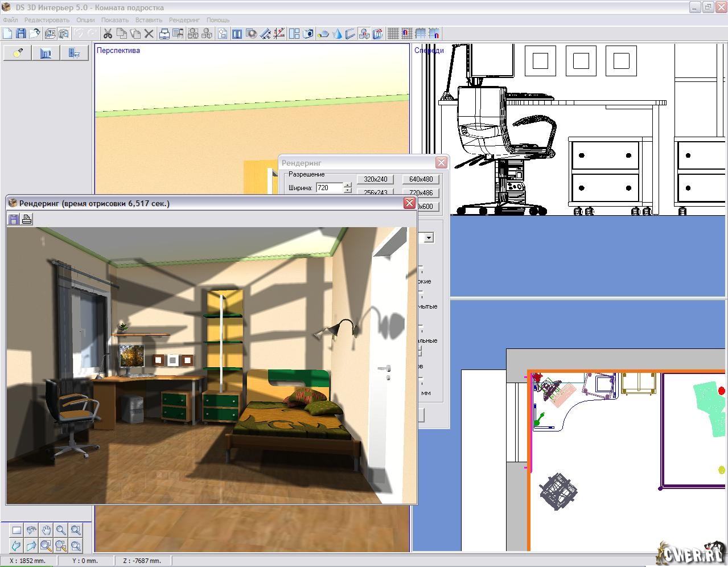This screenshot has height=567, width=728.
Task: Click the Ширина width input field
Action: tap(329, 187)
